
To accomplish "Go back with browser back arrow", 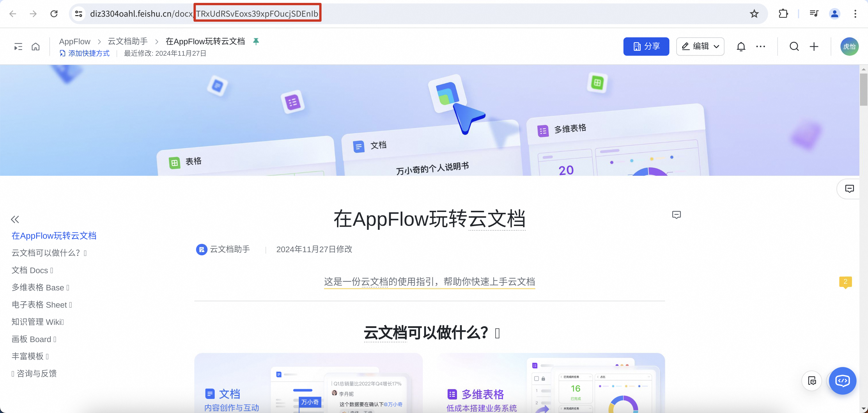I will (x=13, y=14).
